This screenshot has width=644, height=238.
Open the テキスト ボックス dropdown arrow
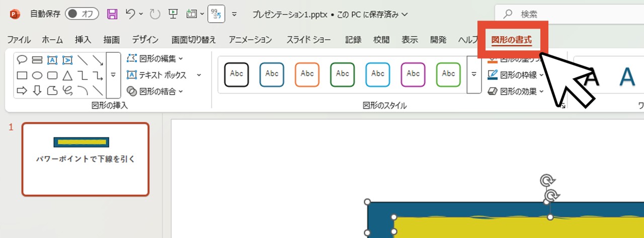point(199,75)
